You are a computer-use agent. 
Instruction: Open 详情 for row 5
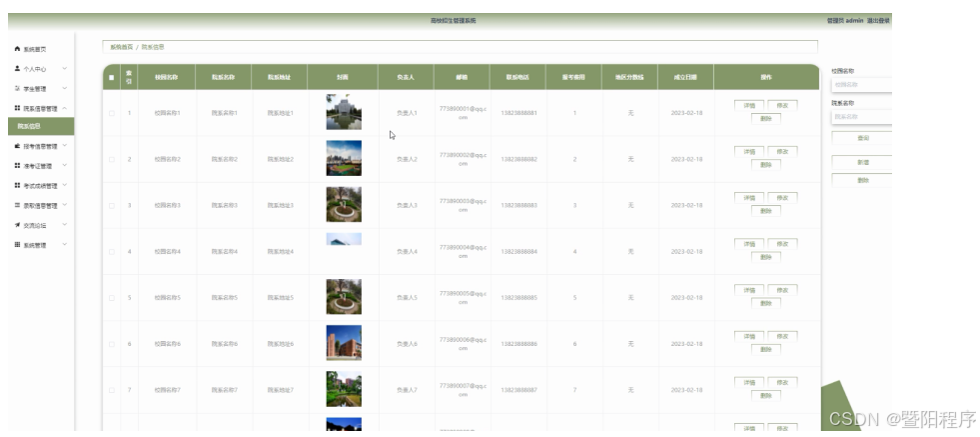(749, 290)
